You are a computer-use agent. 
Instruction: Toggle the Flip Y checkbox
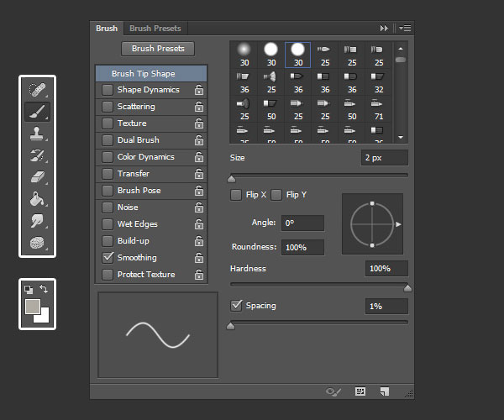[x=276, y=195]
